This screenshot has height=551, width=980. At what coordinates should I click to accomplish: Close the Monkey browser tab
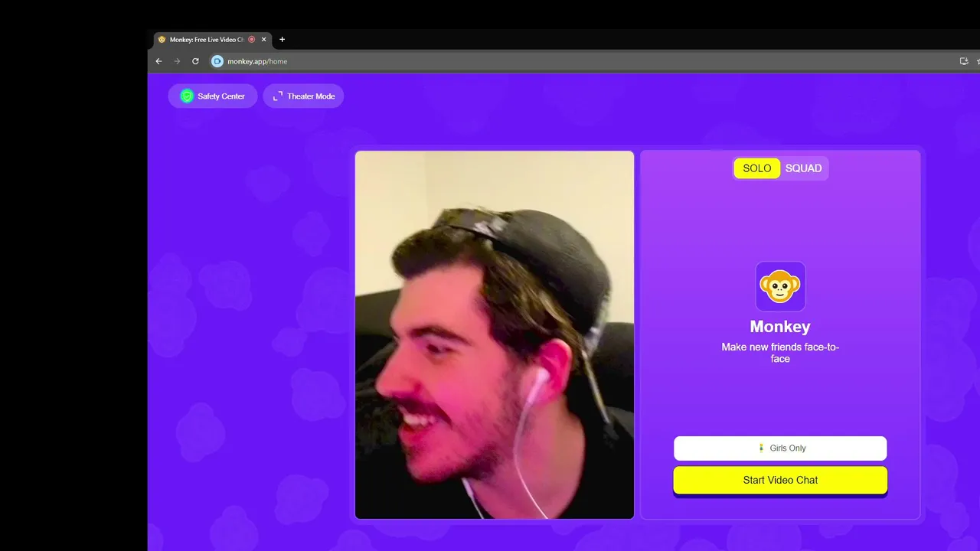(x=264, y=39)
